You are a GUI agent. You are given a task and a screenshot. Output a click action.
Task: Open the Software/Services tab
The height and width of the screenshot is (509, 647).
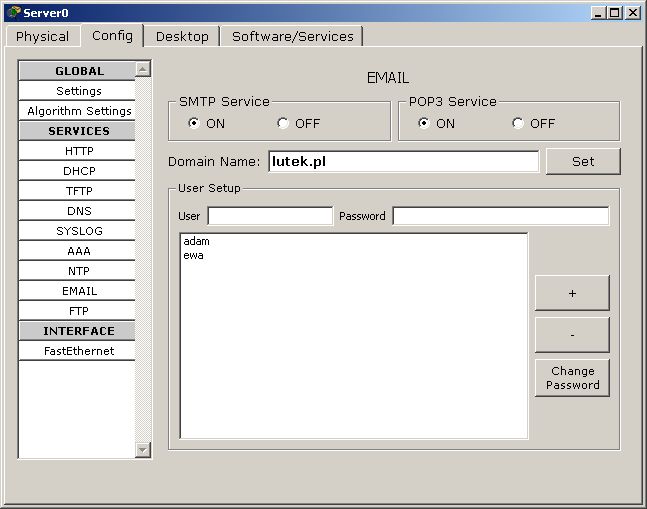293,37
